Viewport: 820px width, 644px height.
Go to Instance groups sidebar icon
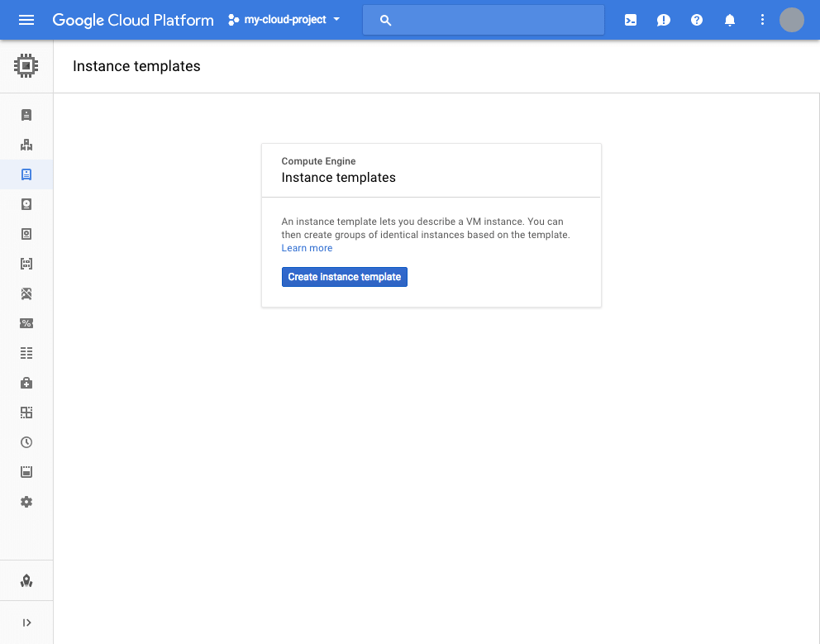coord(26,145)
